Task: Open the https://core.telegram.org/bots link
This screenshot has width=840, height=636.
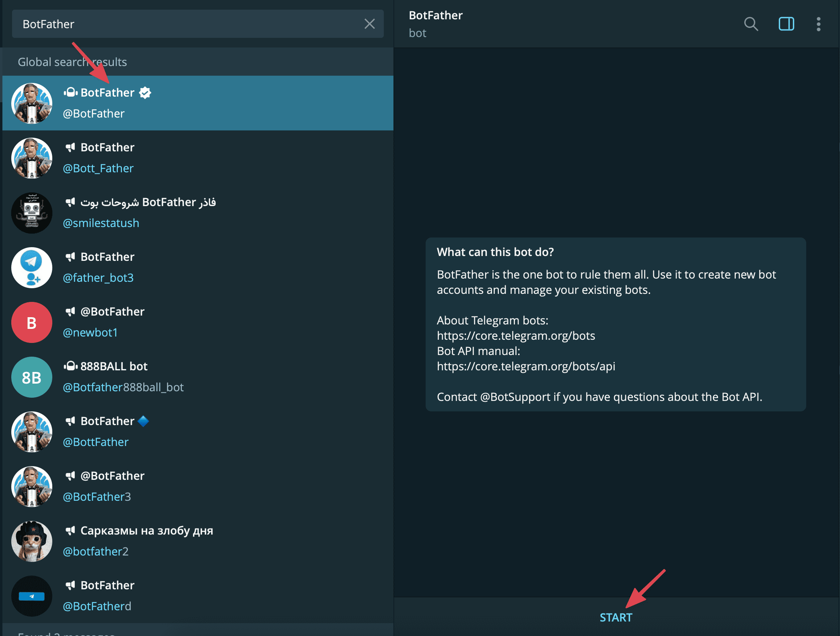Action: tap(516, 336)
